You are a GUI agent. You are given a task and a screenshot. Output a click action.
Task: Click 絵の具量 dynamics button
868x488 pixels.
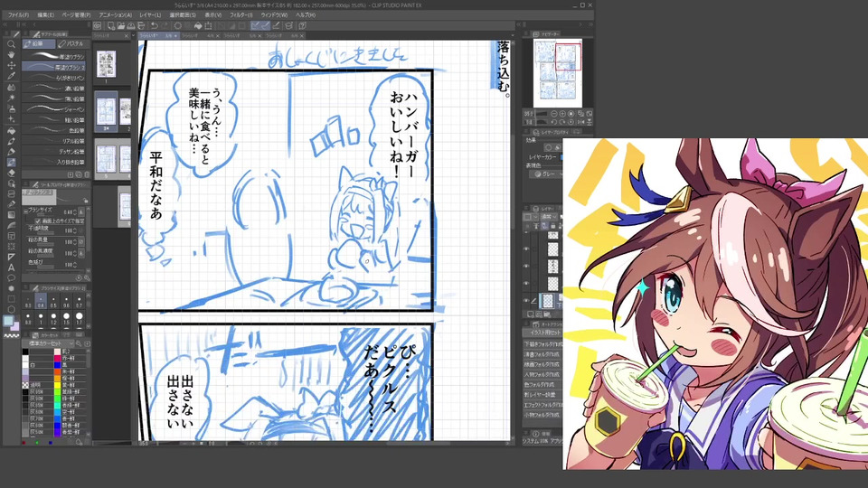click(x=81, y=242)
